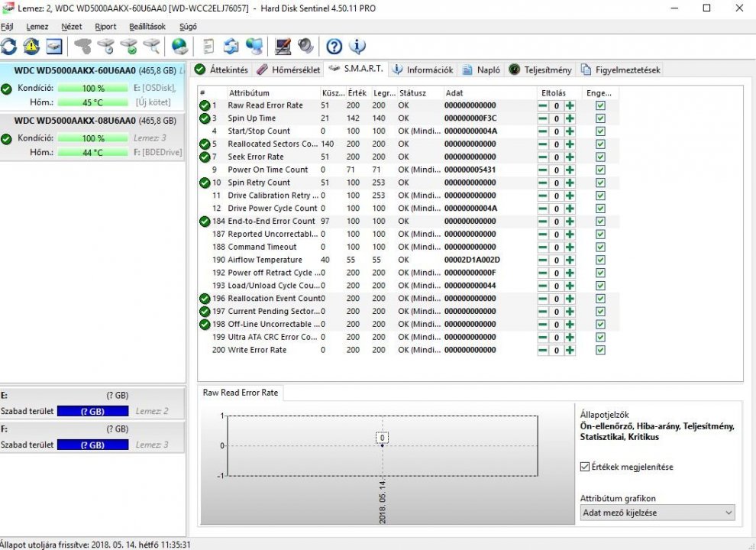The width and height of the screenshot is (756, 550).
Task: Click the green check icon for Raw Read Error Rate
Action: point(205,105)
